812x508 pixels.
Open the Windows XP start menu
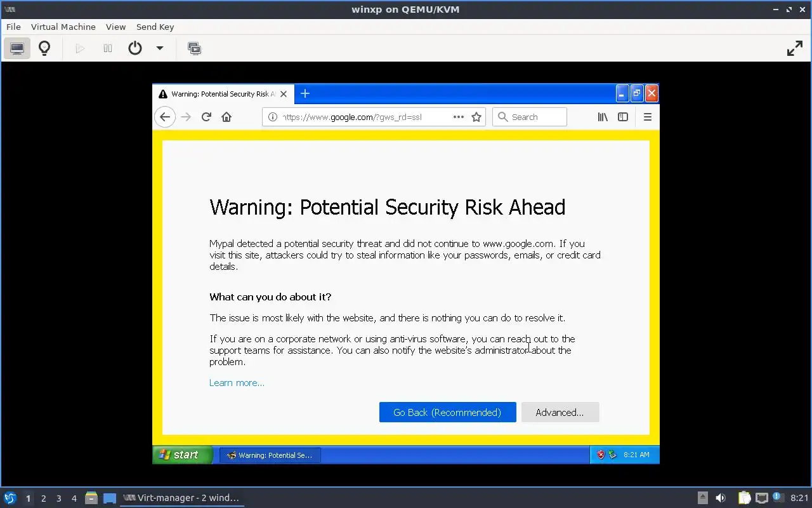pos(182,455)
